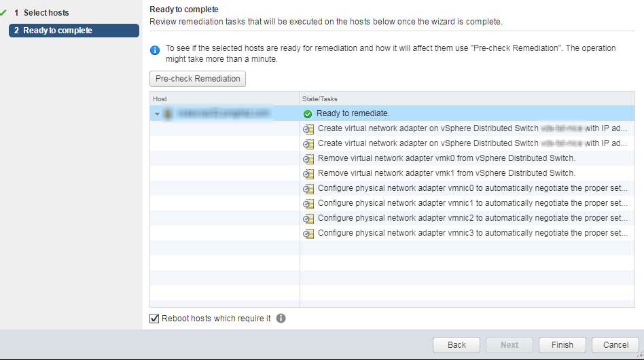Click the task icon for Remove vmk1 adapter
Screen dimensions: 644x360
pos(308,174)
